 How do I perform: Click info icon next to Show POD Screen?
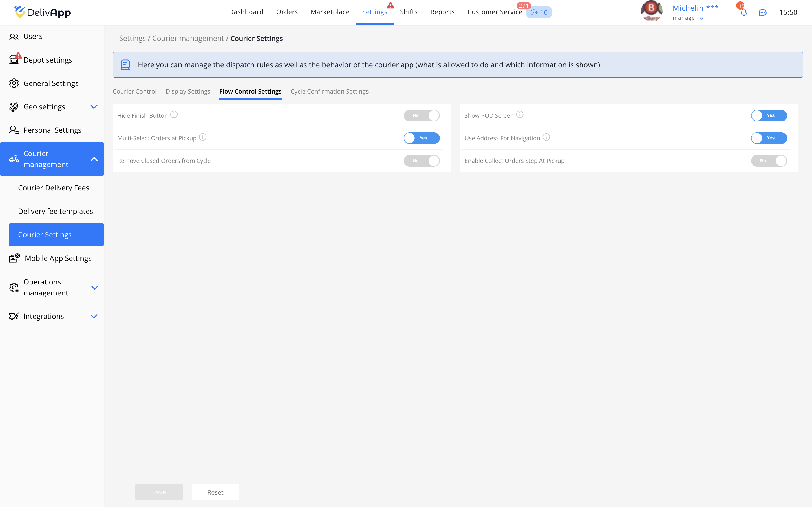click(x=519, y=115)
